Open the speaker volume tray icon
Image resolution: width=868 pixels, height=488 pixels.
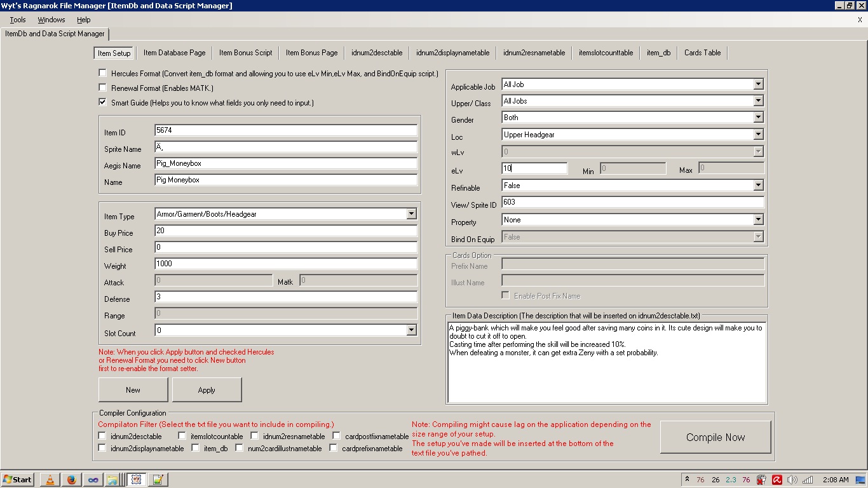(x=792, y=480)
